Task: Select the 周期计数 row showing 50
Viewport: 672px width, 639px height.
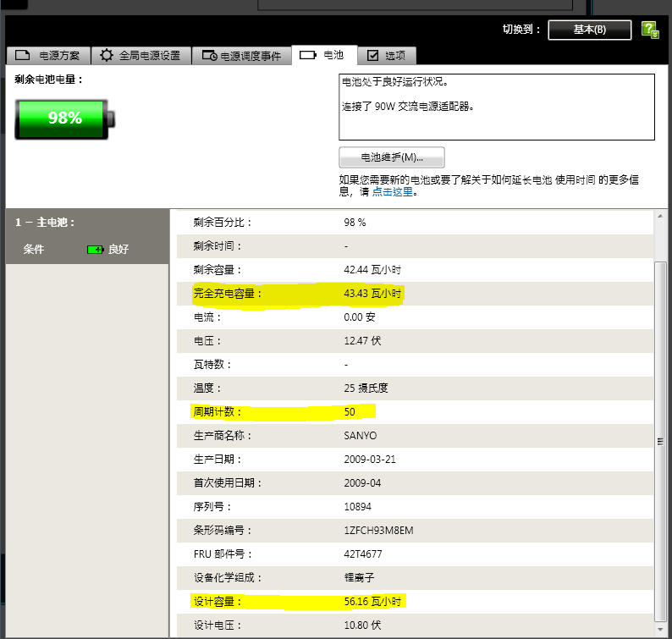Action: (415, 412)
